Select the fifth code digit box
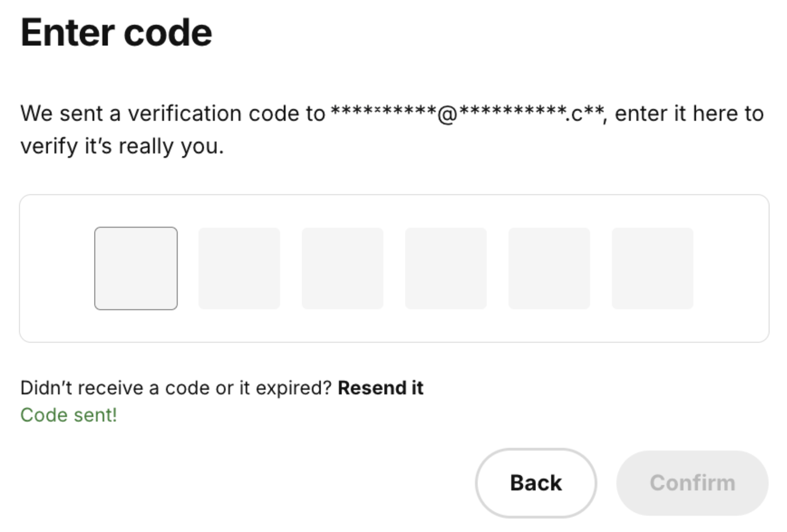The height and width of the screenshot is (532, 787). pos(549,269)
